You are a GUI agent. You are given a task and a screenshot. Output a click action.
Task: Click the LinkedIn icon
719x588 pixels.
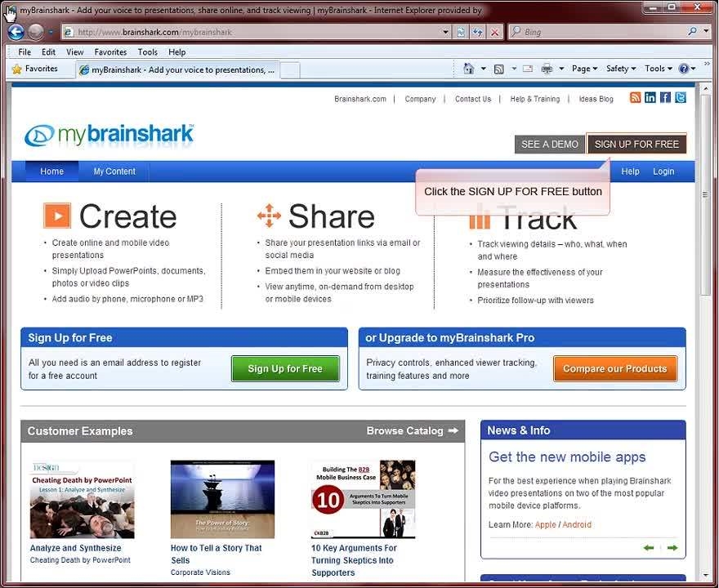pos(650,97)
